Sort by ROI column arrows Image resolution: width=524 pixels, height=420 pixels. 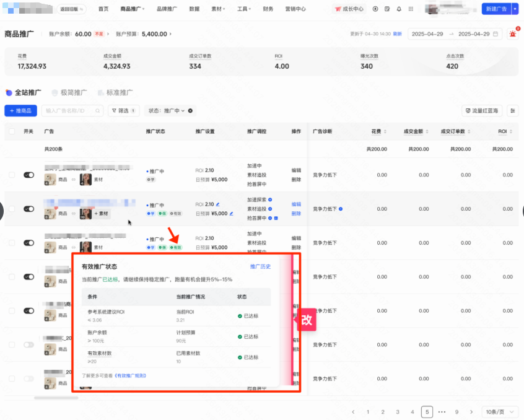pyautogui.click(x=510, y=132)
